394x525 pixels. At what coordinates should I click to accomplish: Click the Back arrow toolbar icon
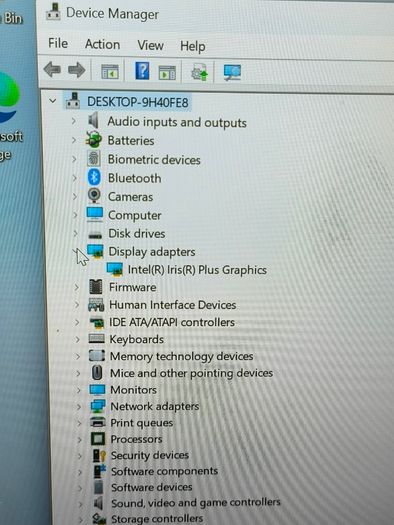pos(52,70)
